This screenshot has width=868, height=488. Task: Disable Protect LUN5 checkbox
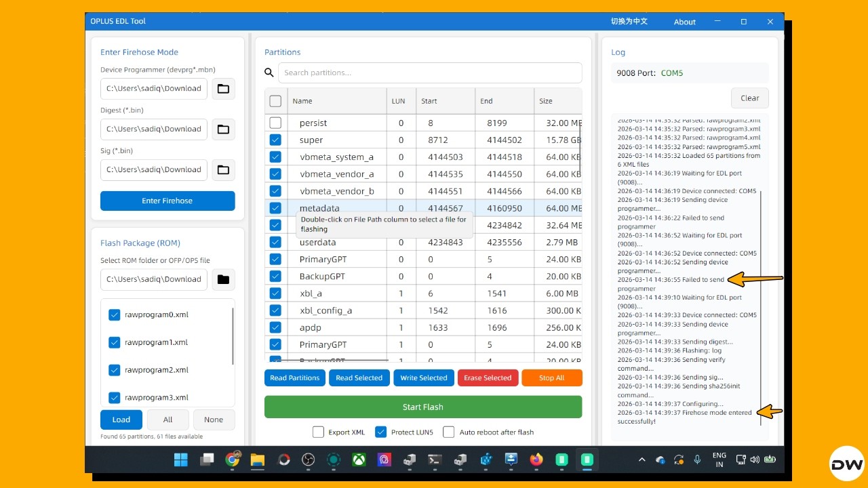380,432
